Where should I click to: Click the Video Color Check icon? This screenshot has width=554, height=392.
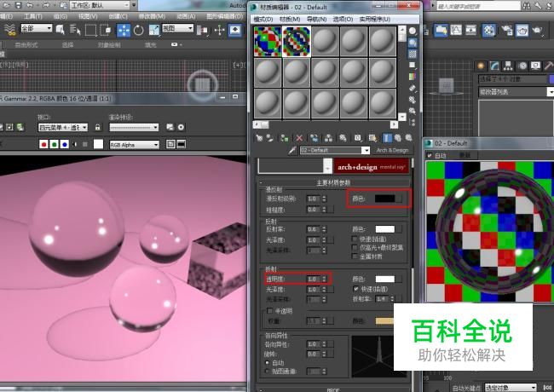tap(413, 77)
